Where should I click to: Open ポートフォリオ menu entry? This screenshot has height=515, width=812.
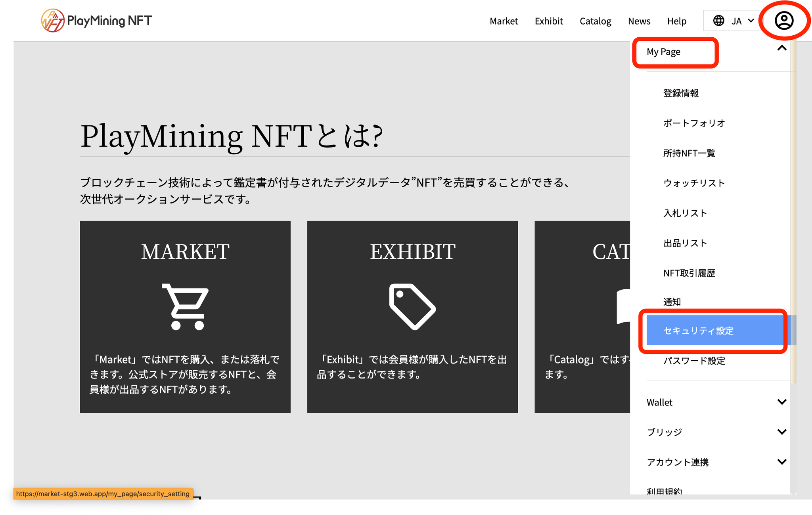click(694, 123)
